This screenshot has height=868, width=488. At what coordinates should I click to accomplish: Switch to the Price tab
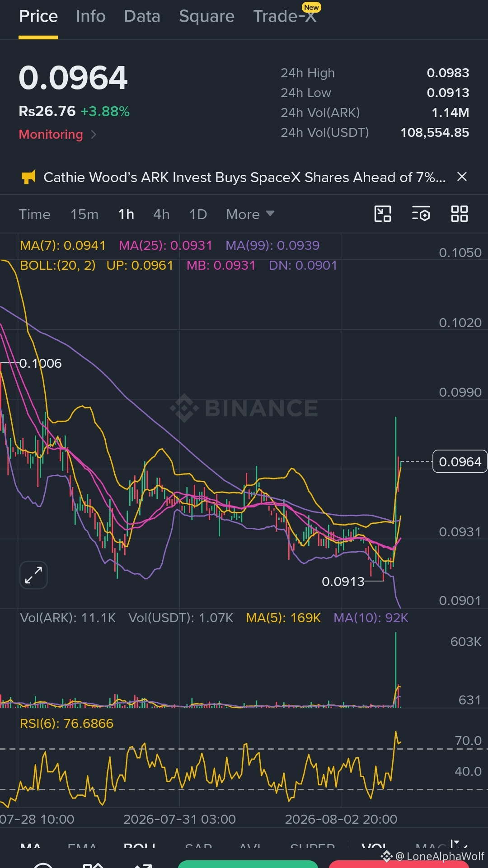click(x=38, y=16)
